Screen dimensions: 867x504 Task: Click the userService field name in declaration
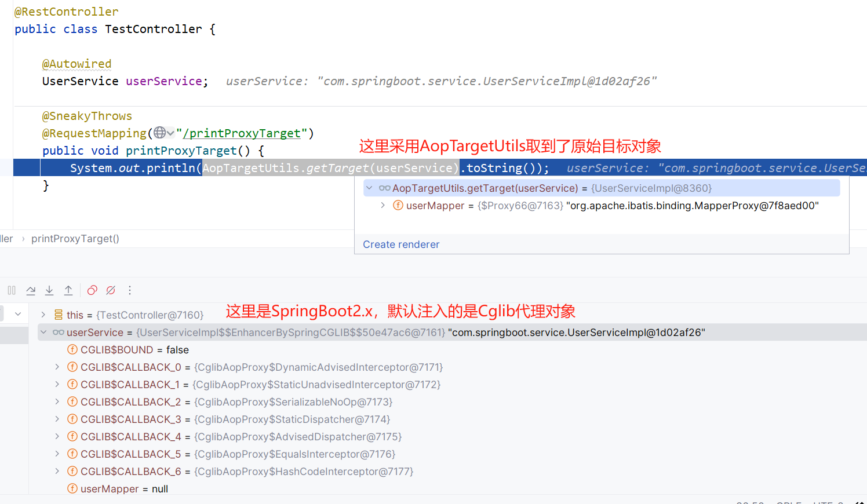pyautogui.click(x=164, y=81)
